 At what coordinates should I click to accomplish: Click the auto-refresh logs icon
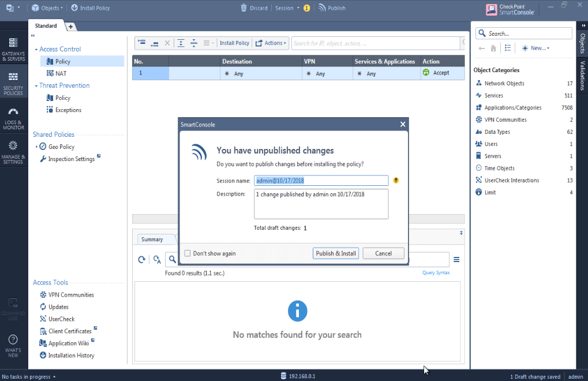[157, 260]
